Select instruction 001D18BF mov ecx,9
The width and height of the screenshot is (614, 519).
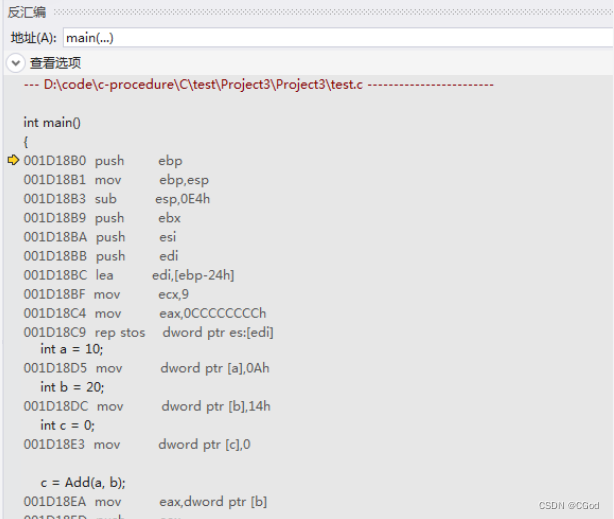(x=106, y=294)
